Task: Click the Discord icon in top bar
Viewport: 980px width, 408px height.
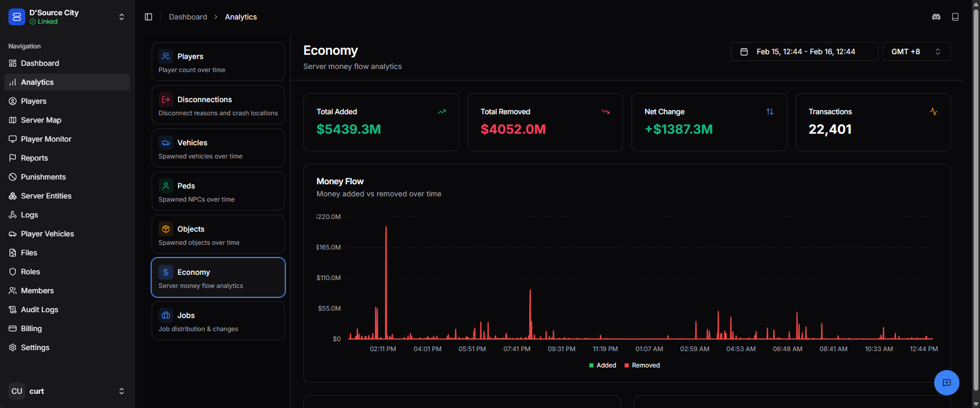Action: [x=936, y=17]
